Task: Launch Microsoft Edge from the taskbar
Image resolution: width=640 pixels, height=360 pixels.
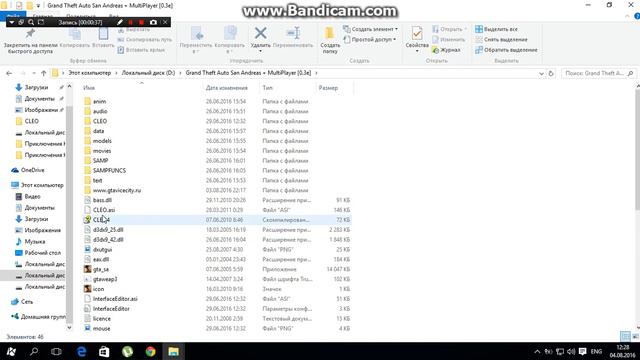Action: tap(82, 351)
